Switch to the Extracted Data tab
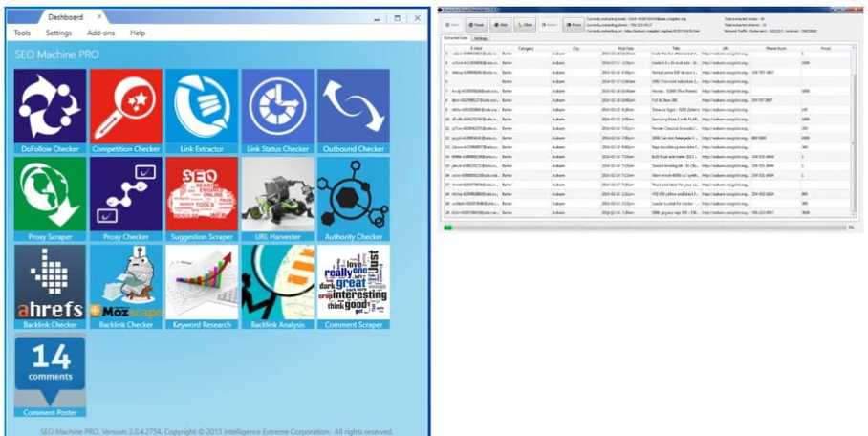Screen dimensions: 868x436 [x=457, y=38]
